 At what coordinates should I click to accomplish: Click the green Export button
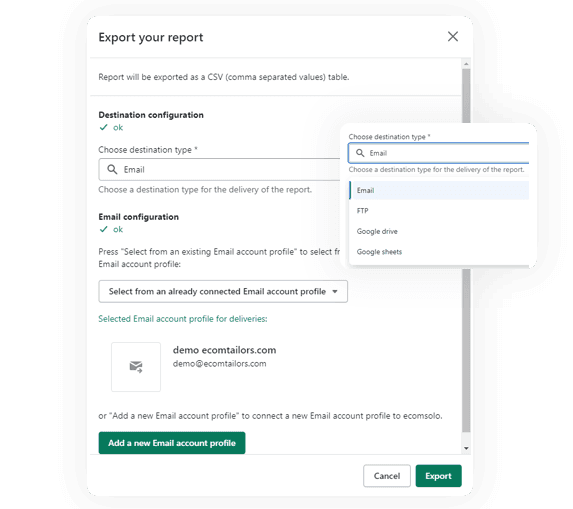(439, 476)
